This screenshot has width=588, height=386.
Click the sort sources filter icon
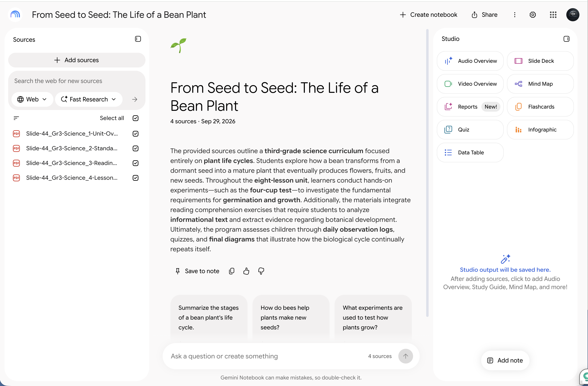[x=16, y=118]
